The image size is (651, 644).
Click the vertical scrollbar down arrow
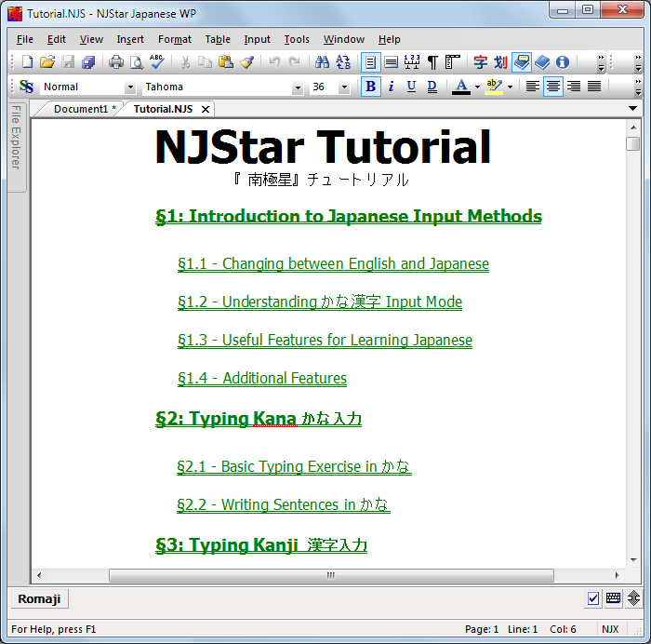(x=633, y=560)
